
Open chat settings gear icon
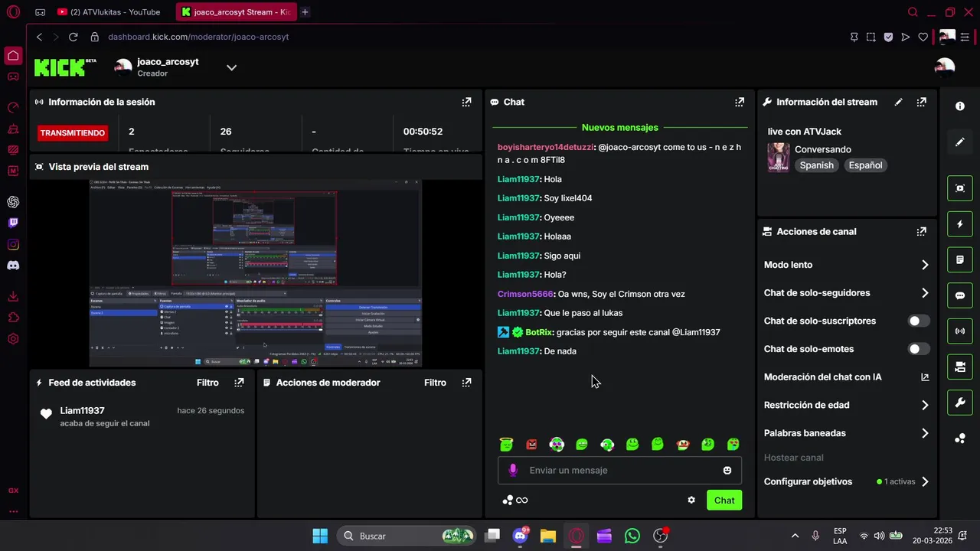691,500
